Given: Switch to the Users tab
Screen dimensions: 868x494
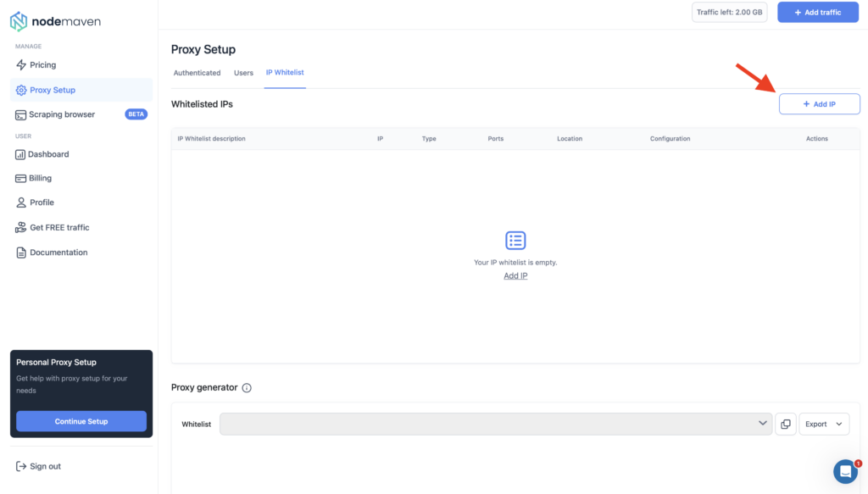Looking at the screenshot, I should point(243,73).
